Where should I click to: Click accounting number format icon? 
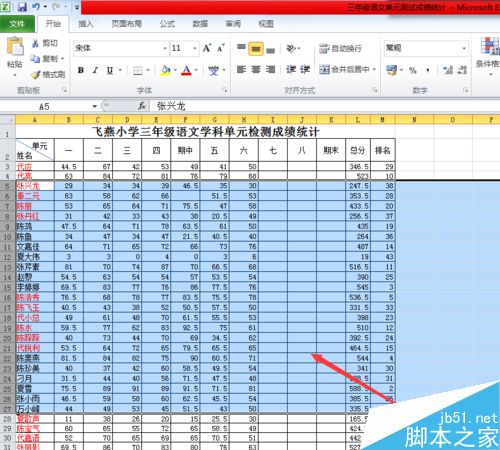[391, 70]
